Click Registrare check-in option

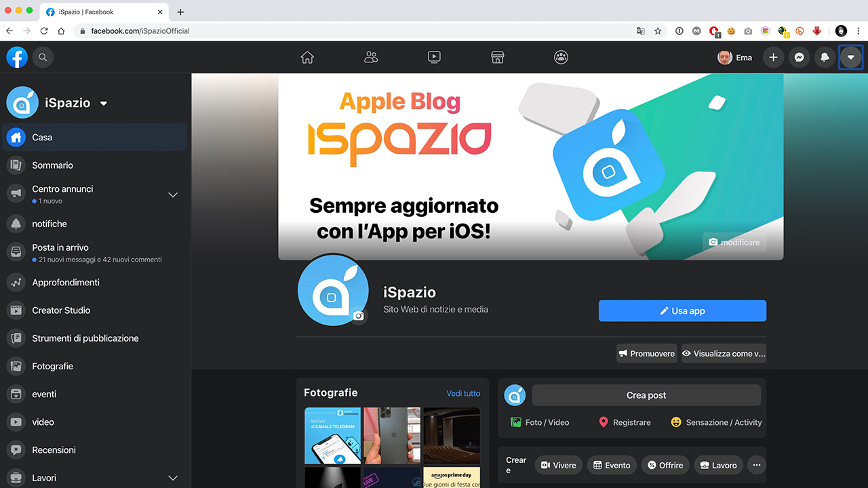click(625, 422)
